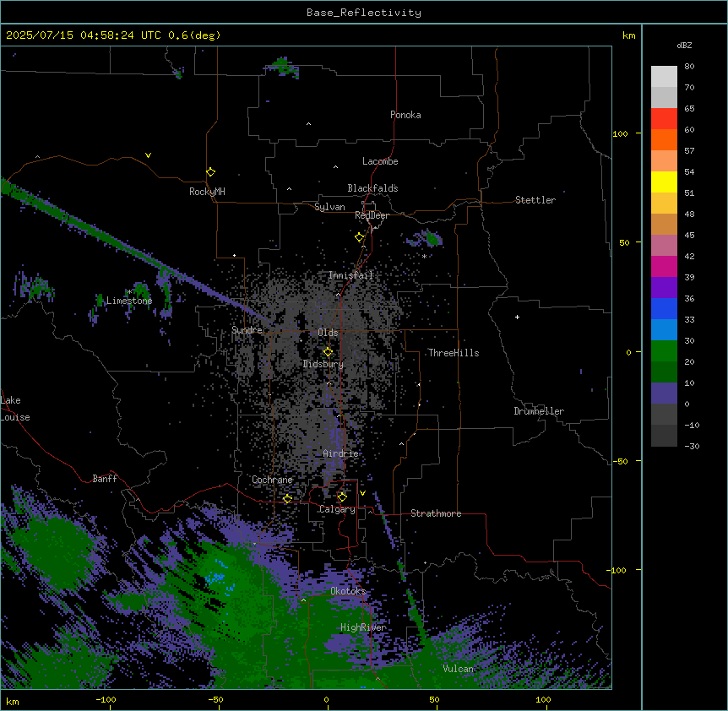Choose the white 70–80 dBZ legend color
728x711 pixels.
pyautogui.click(x=664, y=77)
